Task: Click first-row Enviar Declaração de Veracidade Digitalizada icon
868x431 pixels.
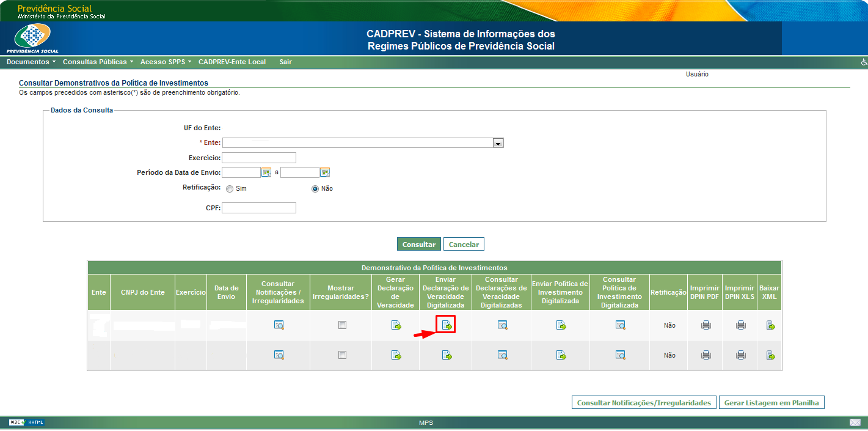Action: point(447,325)
